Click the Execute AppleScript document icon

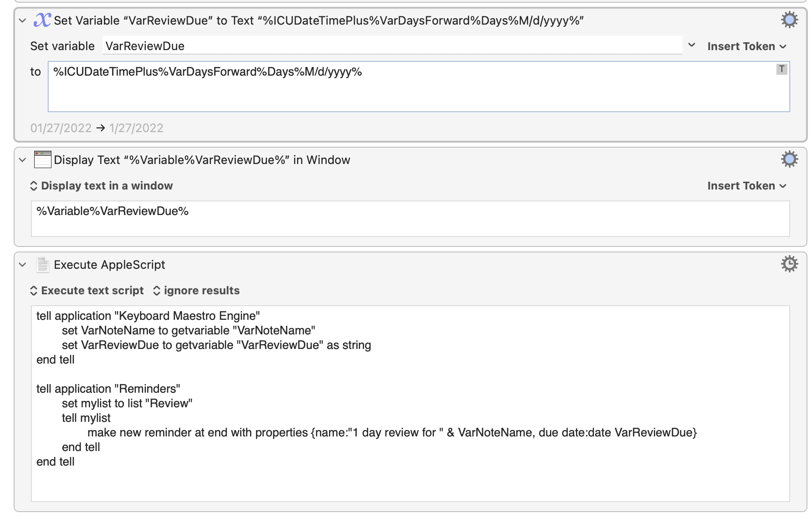42,264
